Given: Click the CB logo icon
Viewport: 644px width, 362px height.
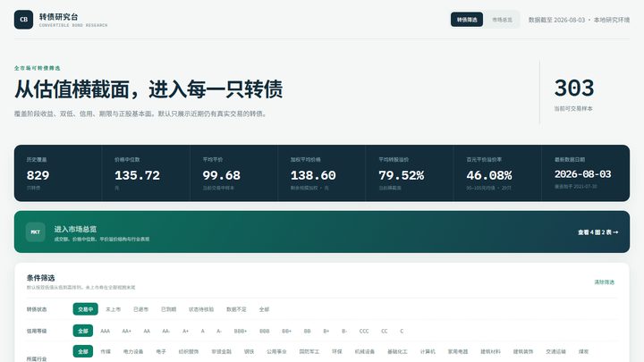Looking at the screenshot, I should [23, 20].
